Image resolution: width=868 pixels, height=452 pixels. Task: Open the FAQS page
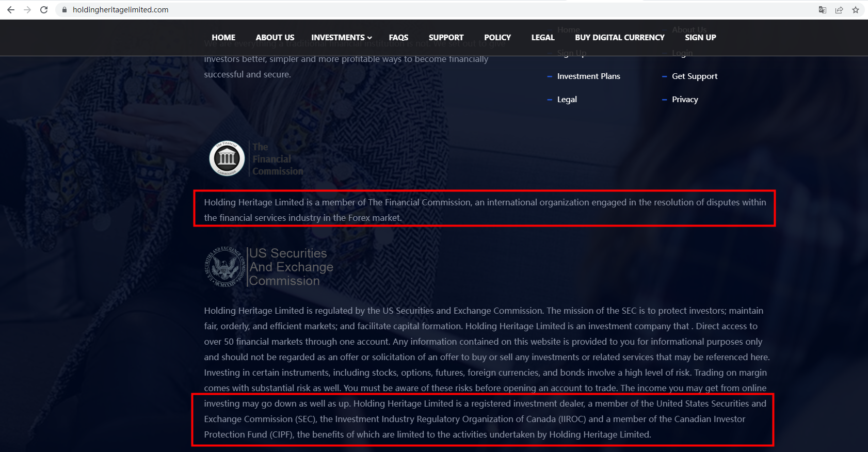coord(398,38)
